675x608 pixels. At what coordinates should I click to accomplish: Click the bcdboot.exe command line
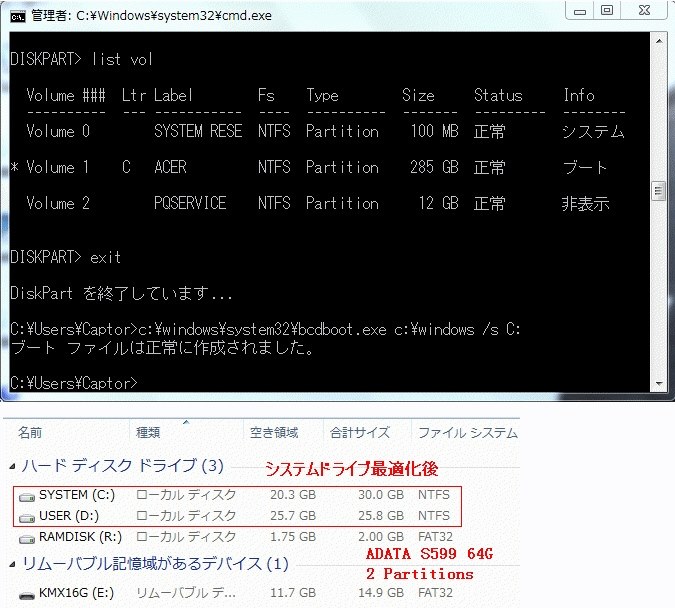tap(265, 329)
